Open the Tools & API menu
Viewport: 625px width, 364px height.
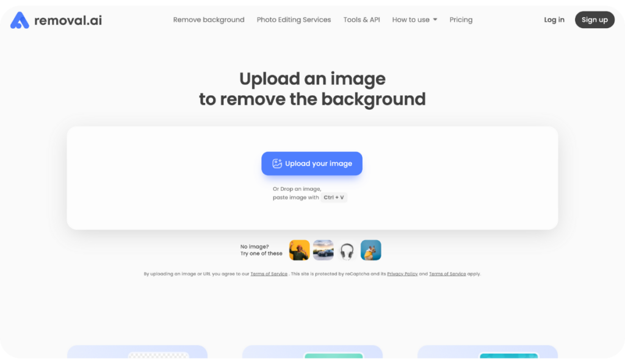(361, 20)
